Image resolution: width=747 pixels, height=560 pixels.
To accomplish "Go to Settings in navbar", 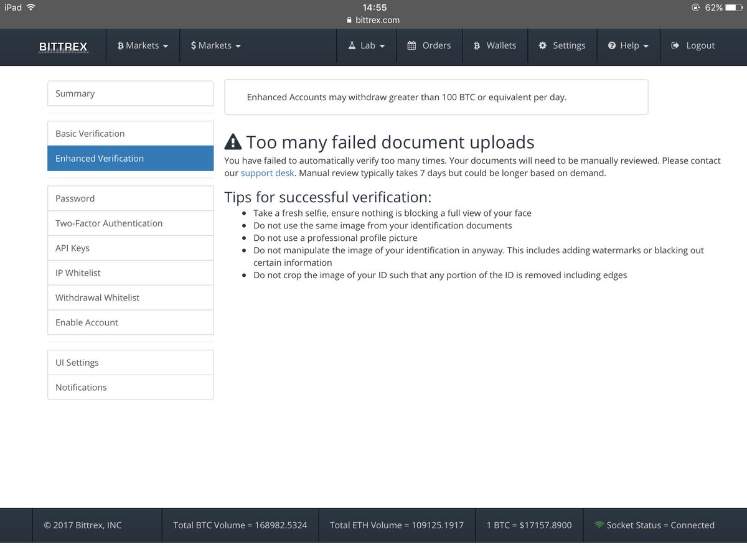I will coord(562,45).
